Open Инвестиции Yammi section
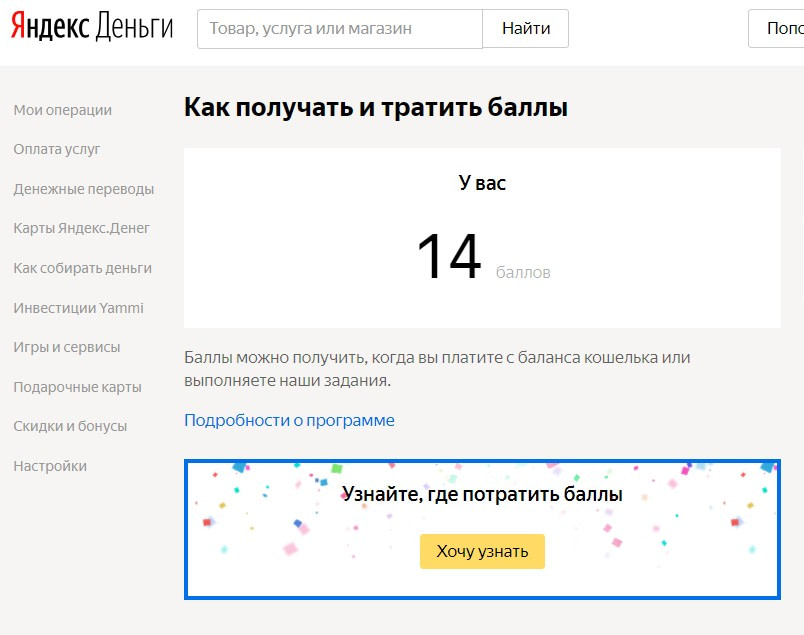 pos(77,308)
